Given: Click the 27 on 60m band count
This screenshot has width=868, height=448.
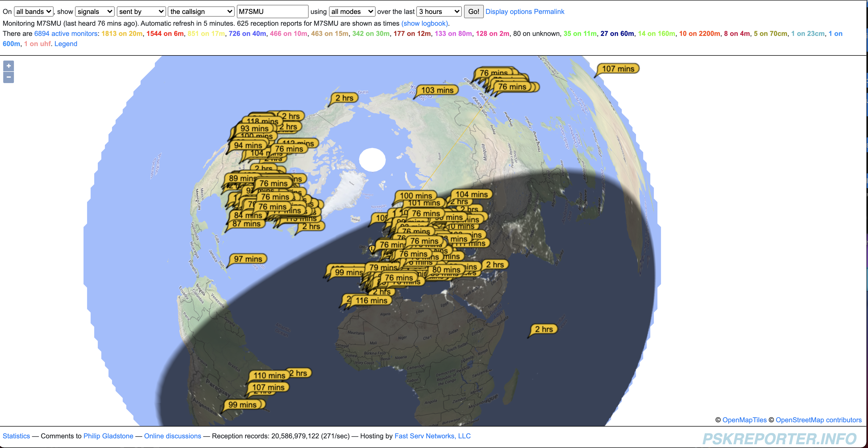Looking at the screenshot, I should click(617, 33).
